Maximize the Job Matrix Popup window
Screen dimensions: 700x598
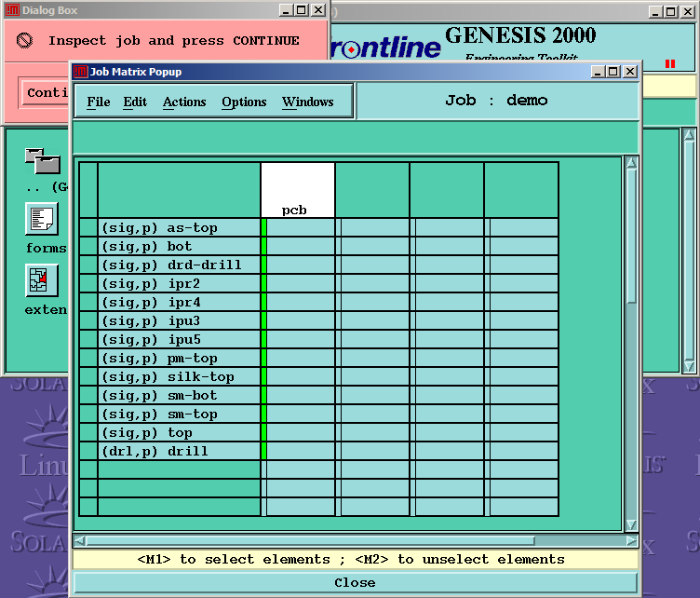coord(613,72)
